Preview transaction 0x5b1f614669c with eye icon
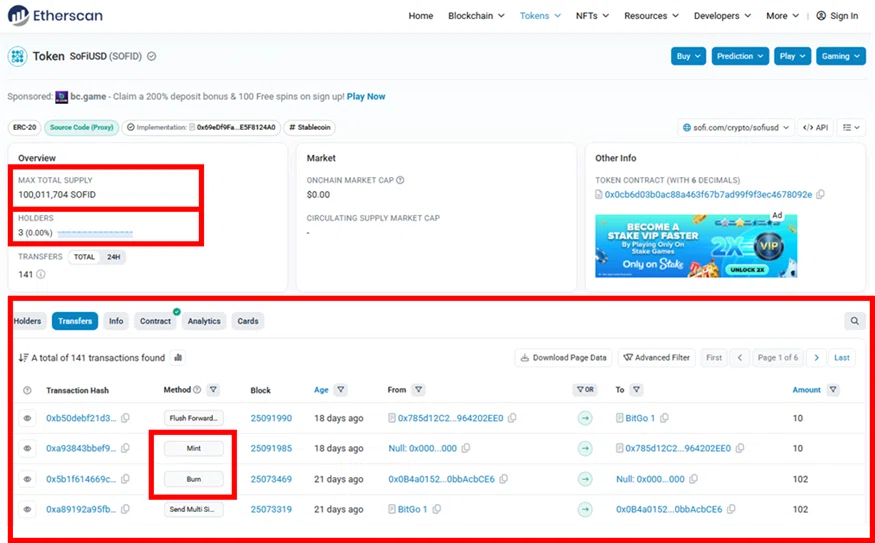 (x=27, y=479)
